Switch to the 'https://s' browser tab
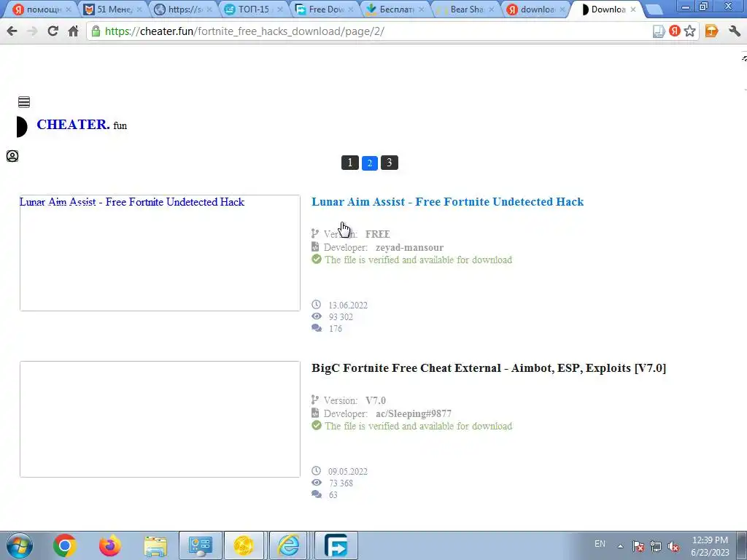 coord(184,9)
